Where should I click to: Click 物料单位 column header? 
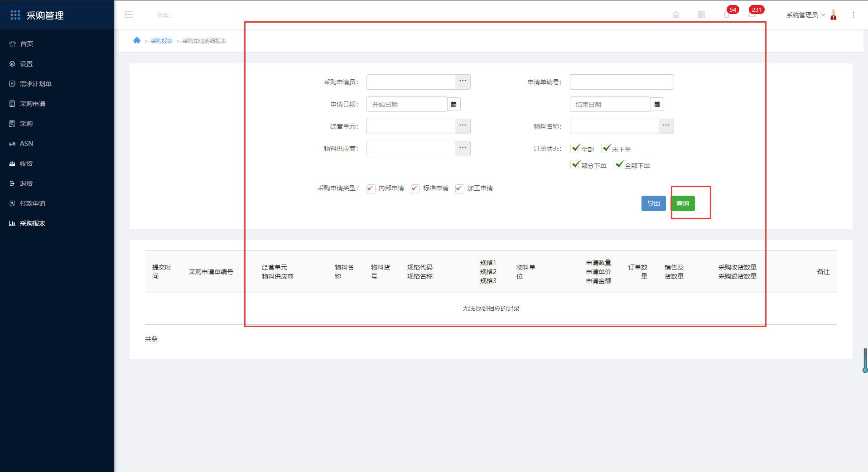(x=526, y=272)
